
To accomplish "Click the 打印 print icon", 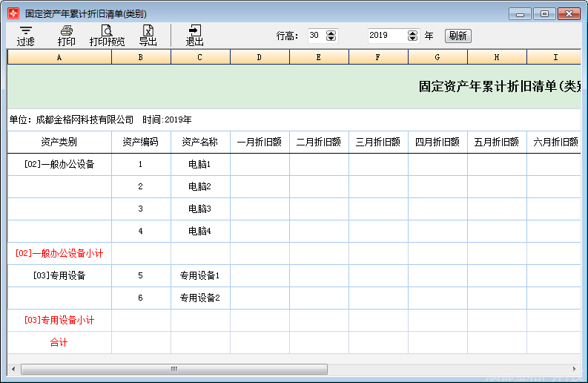I will [x=67, y=35].
